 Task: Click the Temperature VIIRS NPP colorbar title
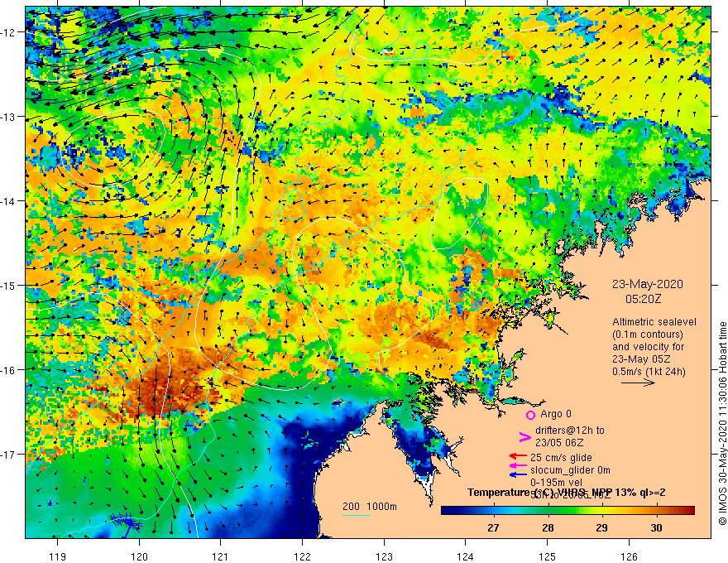pos(566,493)
